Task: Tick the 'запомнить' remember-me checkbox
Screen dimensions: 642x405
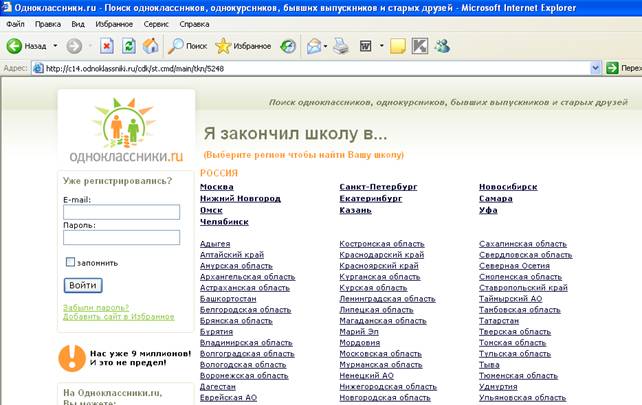Action: click(70, 262)
